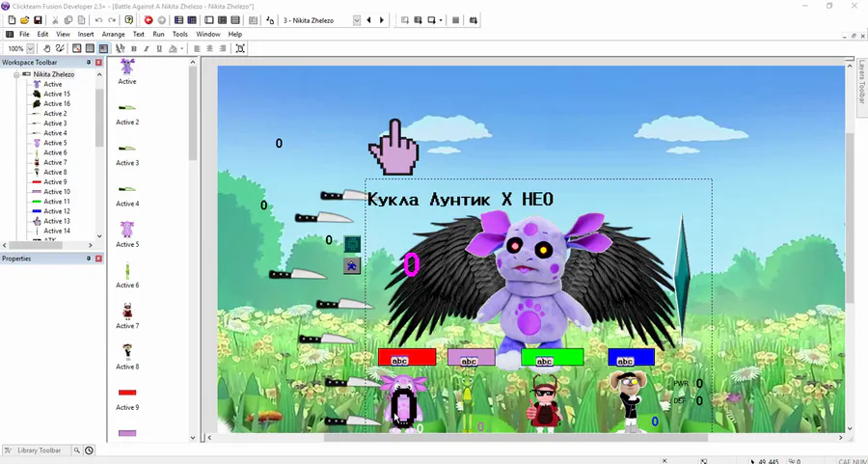Toggle bold text formatting
This screenshot has width=868, height=464.
tap(133, 48)
